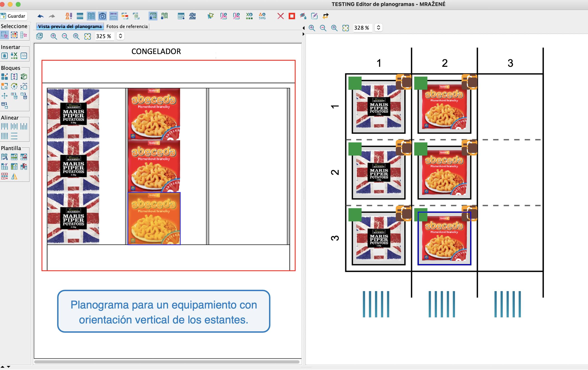Click the CONGELADOR title text

(156, 51)
